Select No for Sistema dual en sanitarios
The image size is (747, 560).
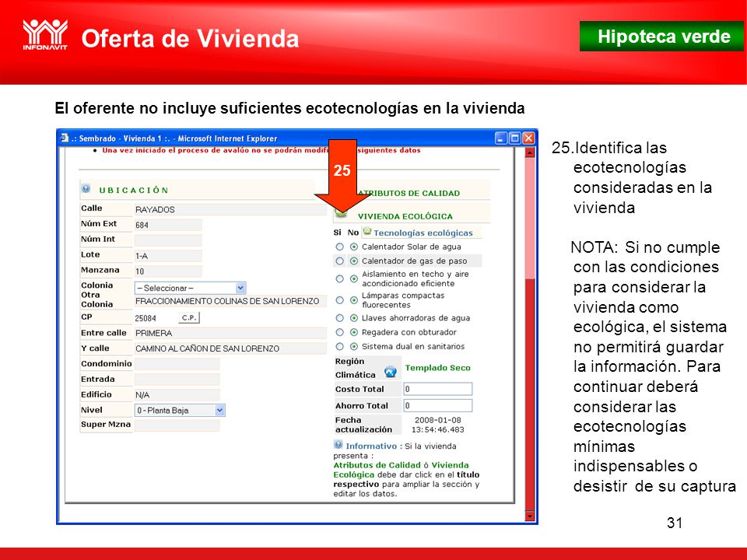(x=353, y=346)
